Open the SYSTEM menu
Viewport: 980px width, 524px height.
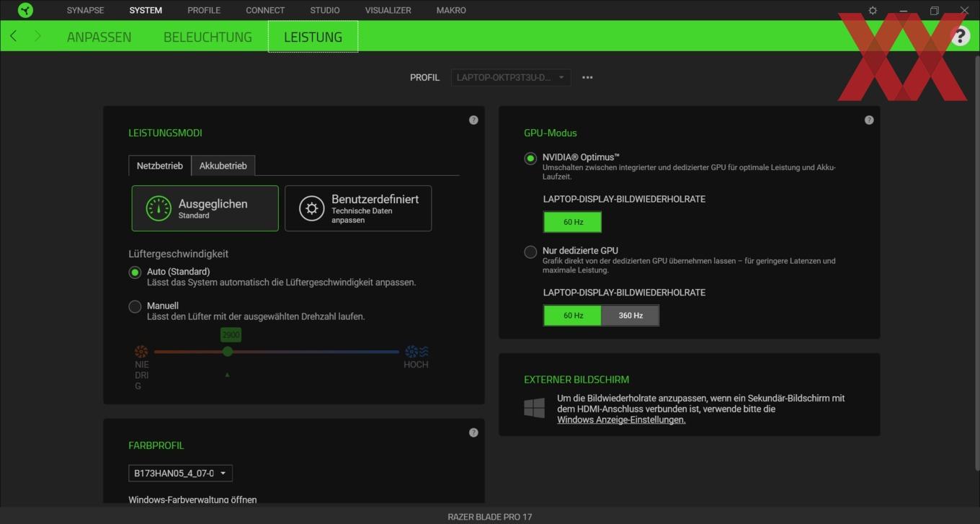pos(146,10)
